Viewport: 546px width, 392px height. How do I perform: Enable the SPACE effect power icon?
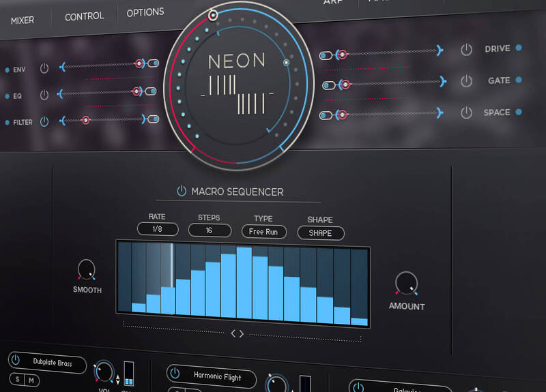pyautogui.click(x=466, y=112)
